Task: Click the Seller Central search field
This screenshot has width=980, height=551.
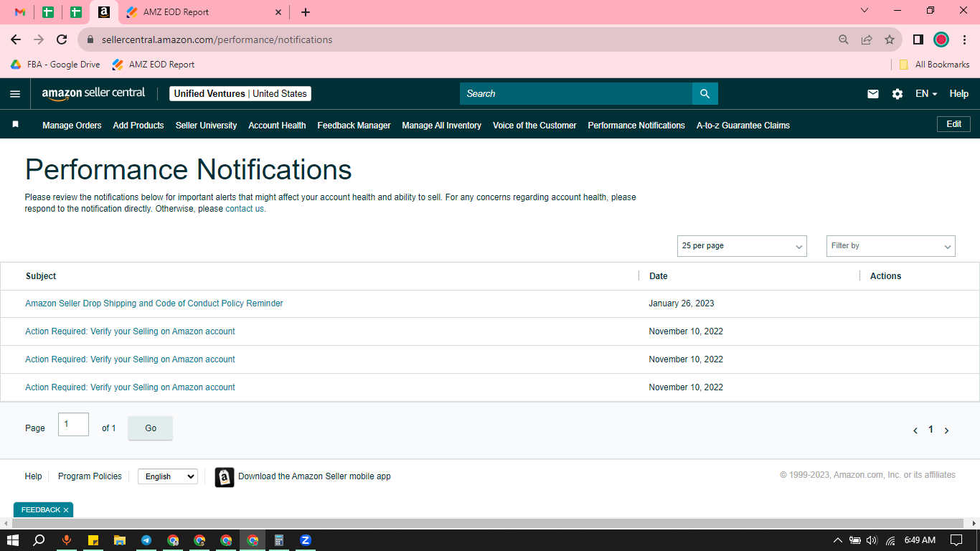Action: [576, 93]
